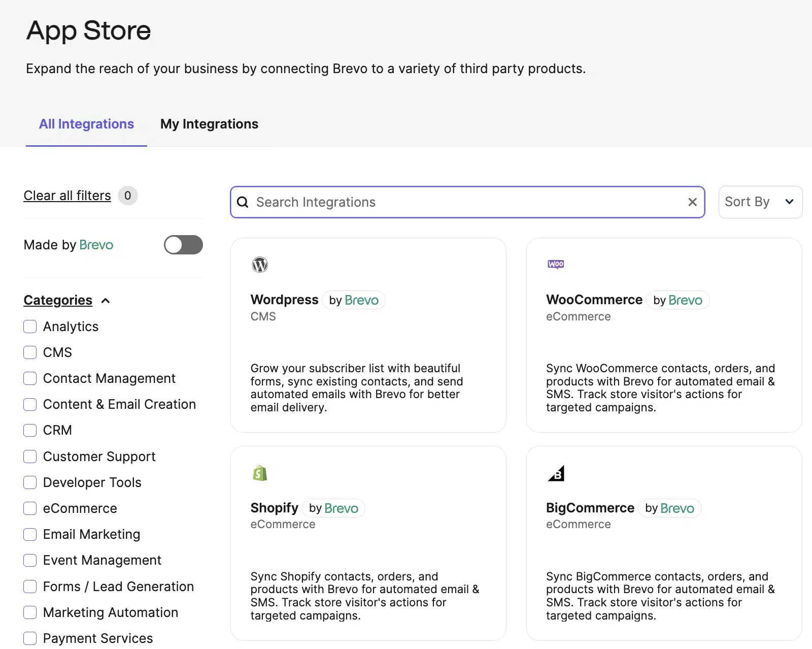Collapse the Categories section chevron
Screen dimensions: 812x649
(106, 301)
